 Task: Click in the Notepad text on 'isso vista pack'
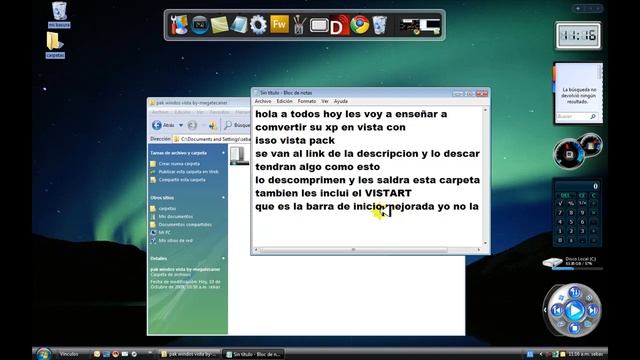295,140
